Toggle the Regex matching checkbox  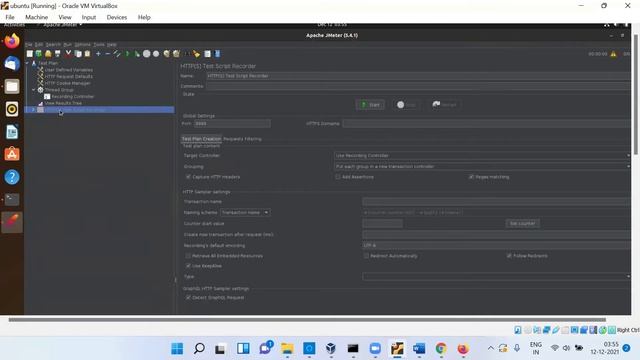click(471, 177)
